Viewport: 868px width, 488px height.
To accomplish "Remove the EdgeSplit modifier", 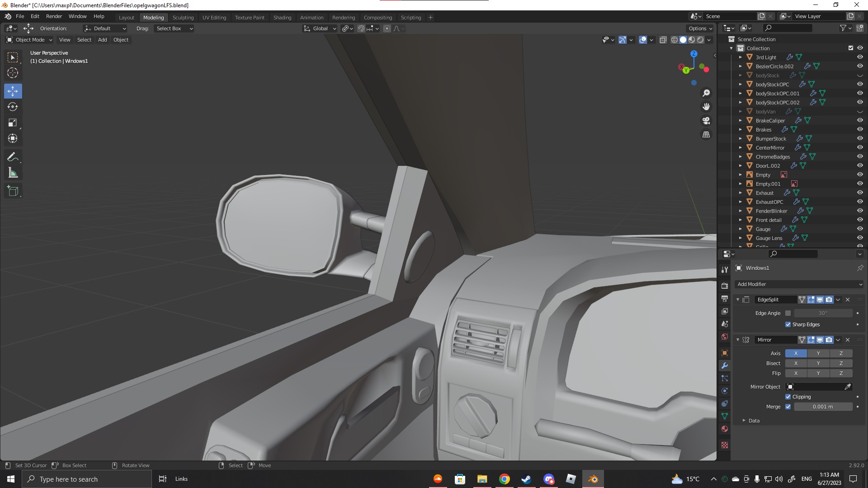I will 848,300.
